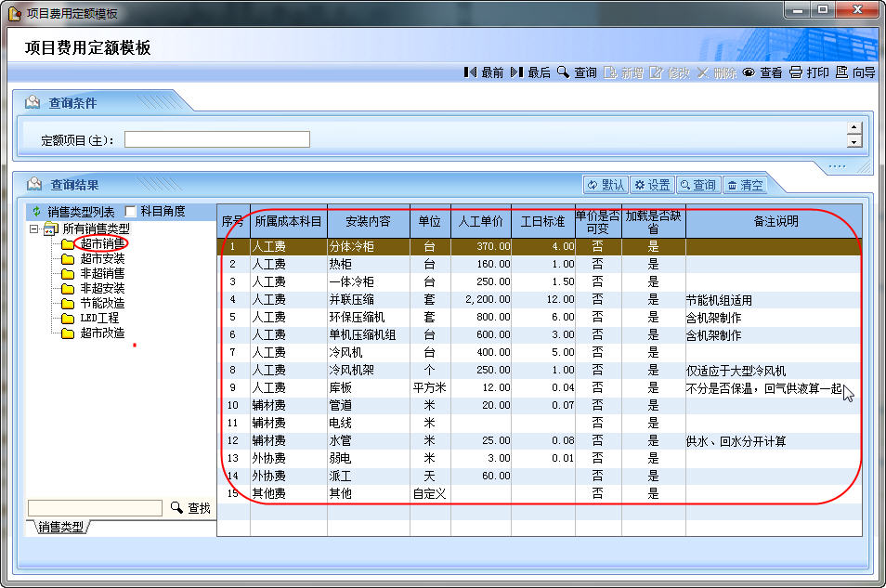This screenshot has width=886, height=588.
Task: Click the 查找 search icon under tree
Action: pos(190,508)
